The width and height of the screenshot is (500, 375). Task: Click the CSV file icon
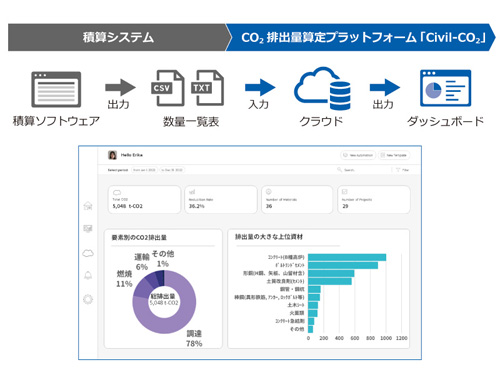click(x=168, y=88)
